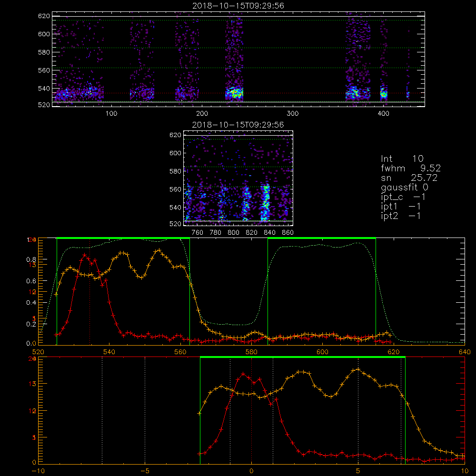Click the 840 tick label under center spectrogram
476x476 pixels.
(x=269, y=233)
